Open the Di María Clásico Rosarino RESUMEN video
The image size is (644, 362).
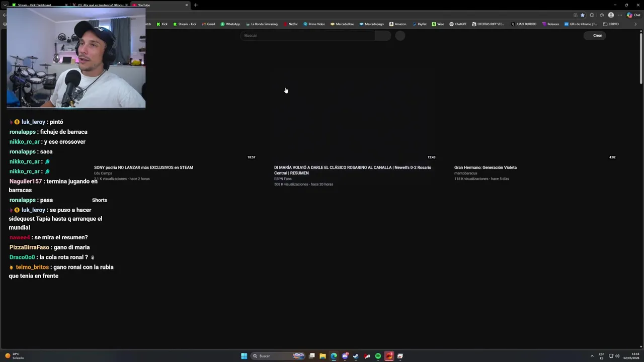pyautogui.click(x=353, y=170)
